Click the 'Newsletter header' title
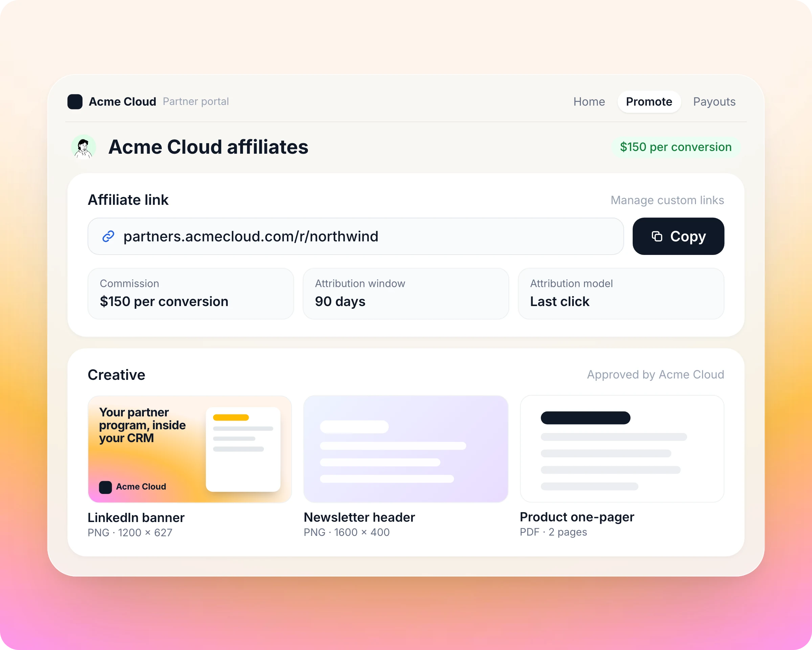The width and height of the screenshot is (812, 650). coord(359,517)
